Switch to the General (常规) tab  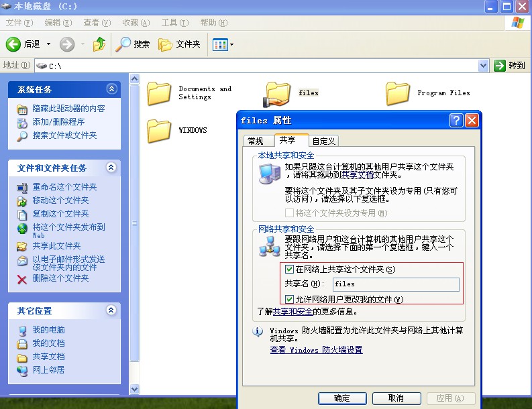[258, 141]
